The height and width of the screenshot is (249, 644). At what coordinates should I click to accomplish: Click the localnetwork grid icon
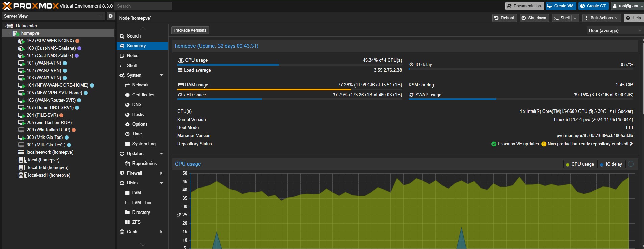point(21,152)
